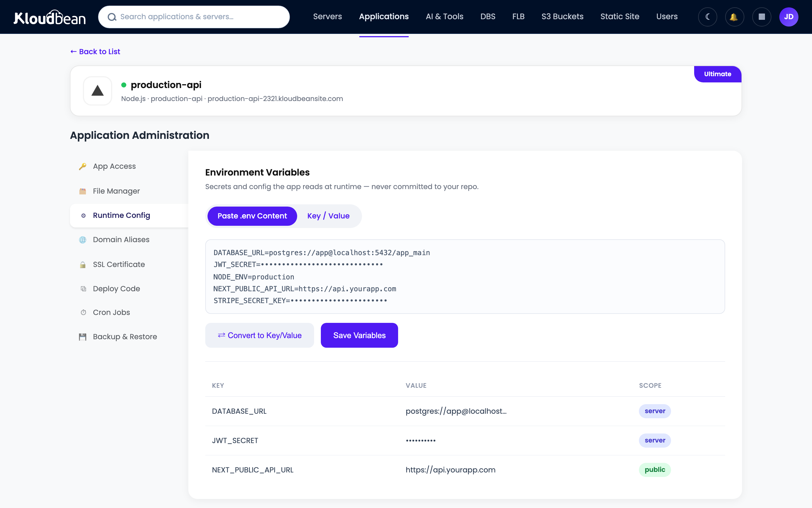Open the apps grid icon

(762, 17)
